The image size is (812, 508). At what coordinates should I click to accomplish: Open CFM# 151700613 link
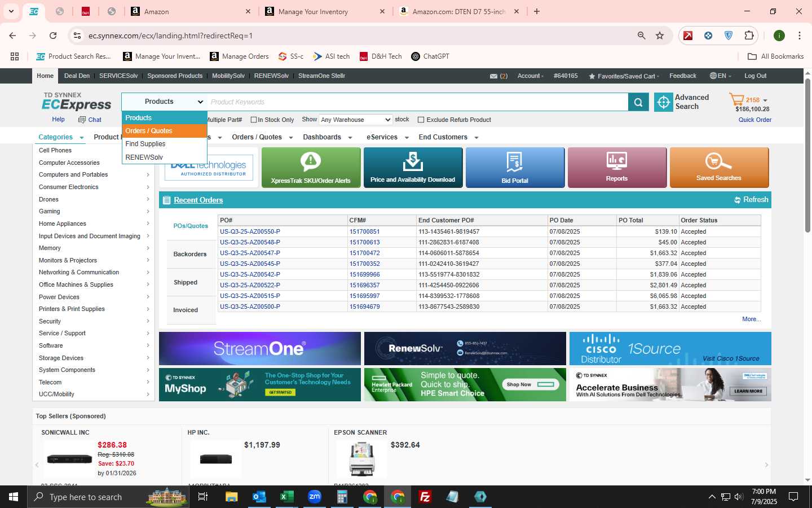[x=364, y=243]
